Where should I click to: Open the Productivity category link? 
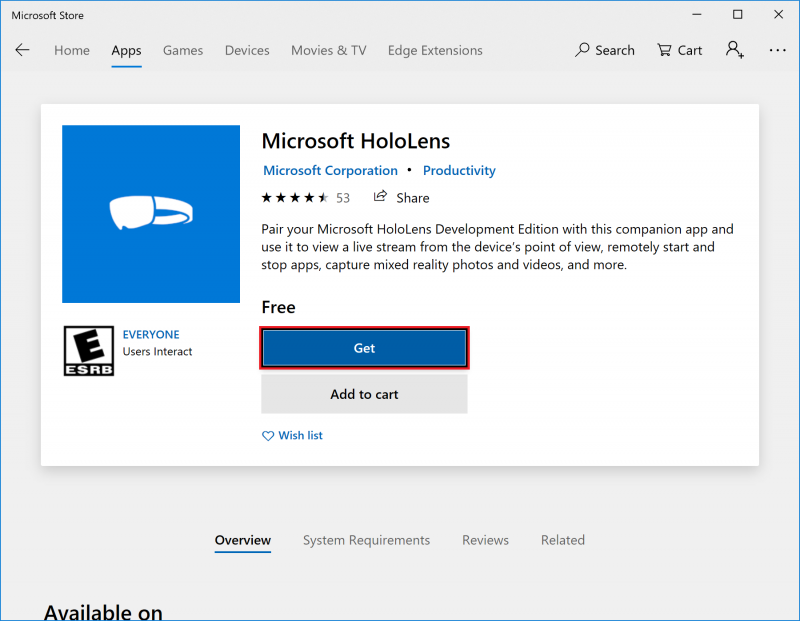click(x=459, y=170)
